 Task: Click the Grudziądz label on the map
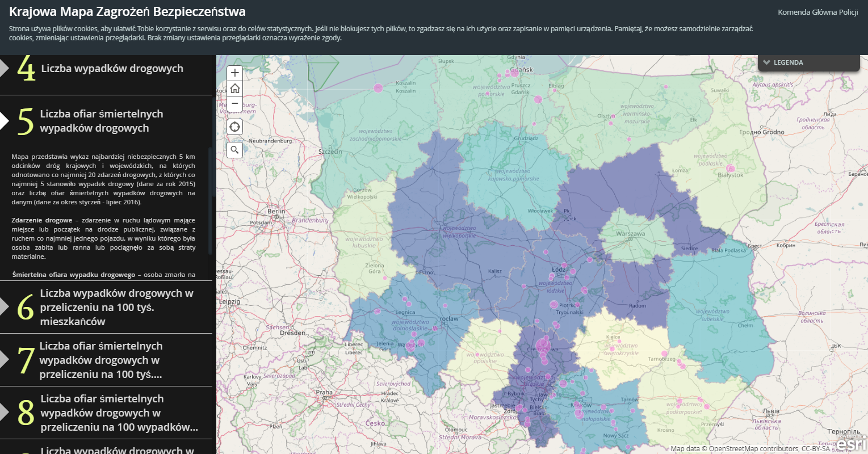pyautogui.click(x=526, y=138)
